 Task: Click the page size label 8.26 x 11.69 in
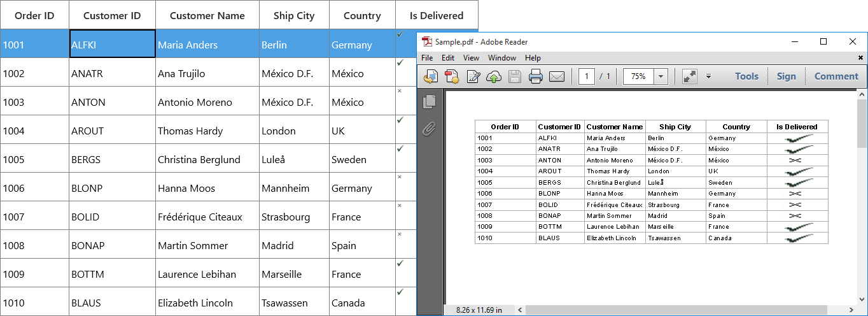tap(479, 310)
